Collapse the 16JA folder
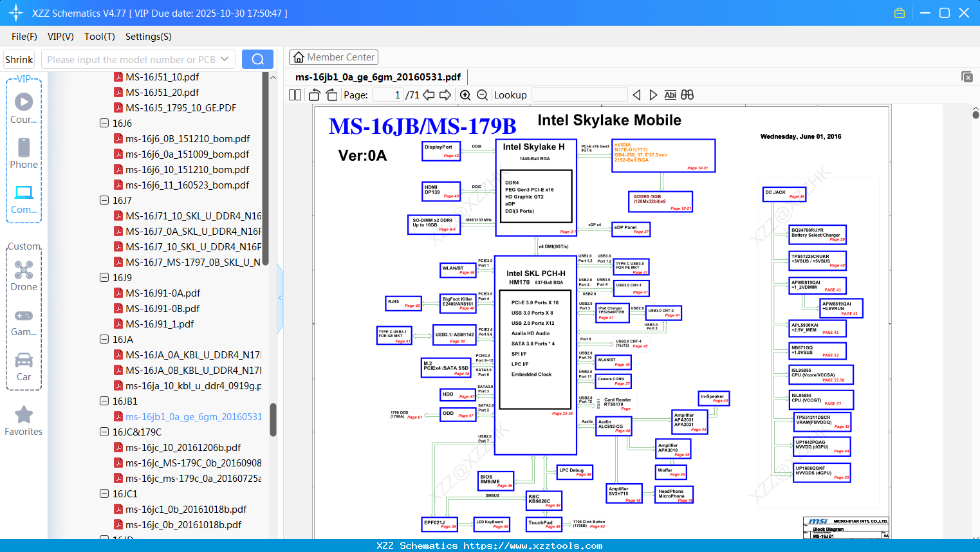Image resolution: width=980 pixels, height=552 pixels. pyautogui.click(x=104, y=339)
